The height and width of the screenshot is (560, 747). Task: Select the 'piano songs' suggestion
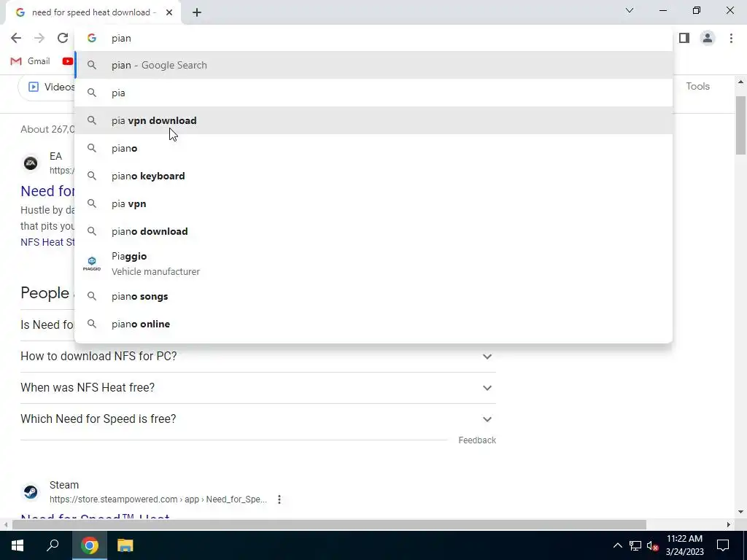pyautogui.click(x=373, y=296)
